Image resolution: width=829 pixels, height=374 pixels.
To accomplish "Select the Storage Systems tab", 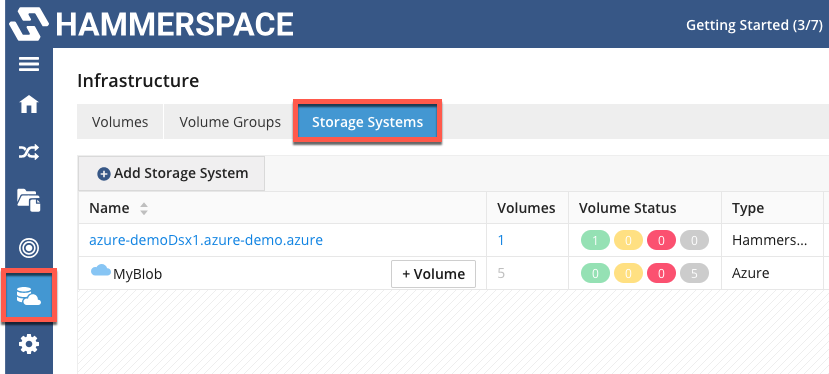I will pos(367,122).
